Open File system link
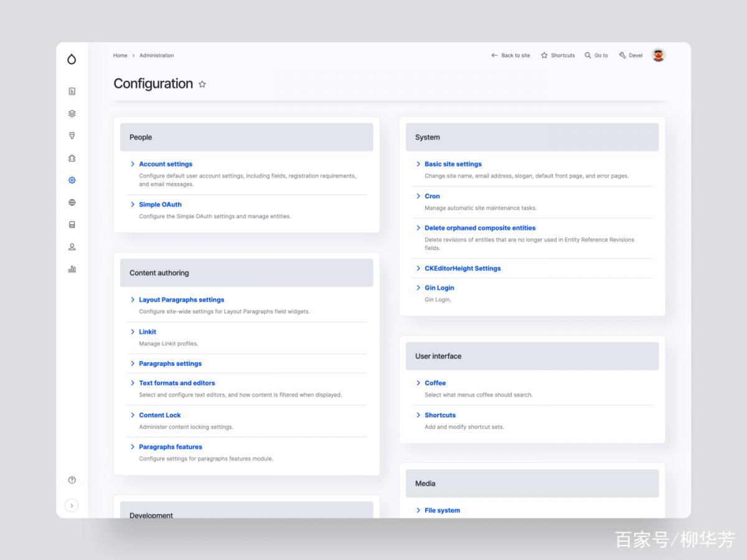Screen dimensions: 747x560 (x=442, y=510)
